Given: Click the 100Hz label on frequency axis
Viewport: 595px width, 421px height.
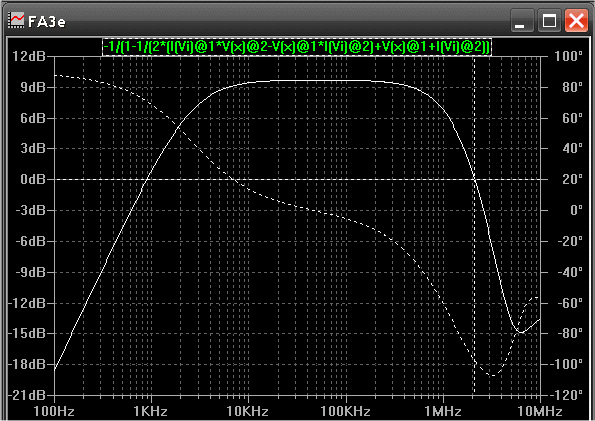Looking at the screenshot, I should (x=54, y=411).
